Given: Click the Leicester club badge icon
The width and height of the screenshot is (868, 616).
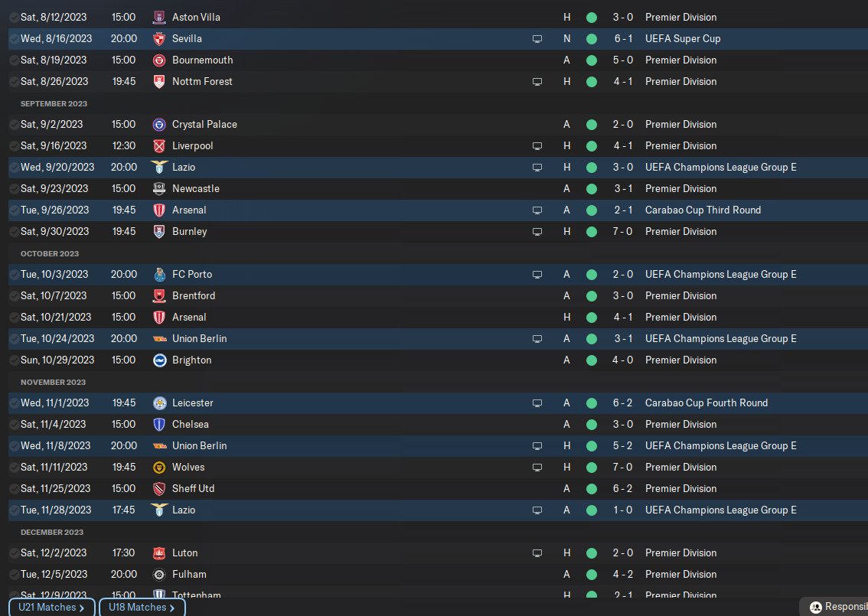Looking at the screenshot, I should (x=159, y=403).
